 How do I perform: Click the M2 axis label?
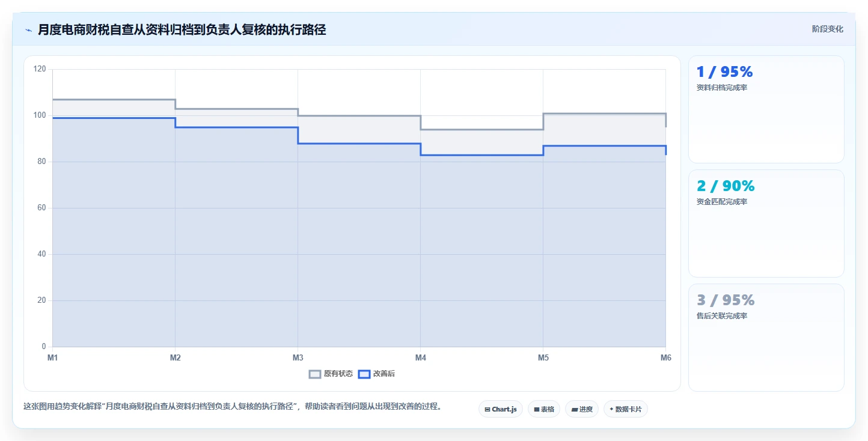[x=176, y=357]
